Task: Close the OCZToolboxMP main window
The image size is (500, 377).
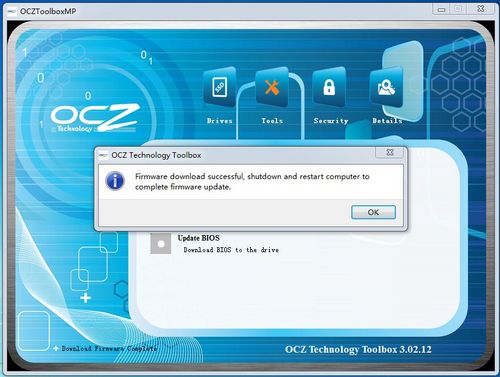Action: pos(480,9)
